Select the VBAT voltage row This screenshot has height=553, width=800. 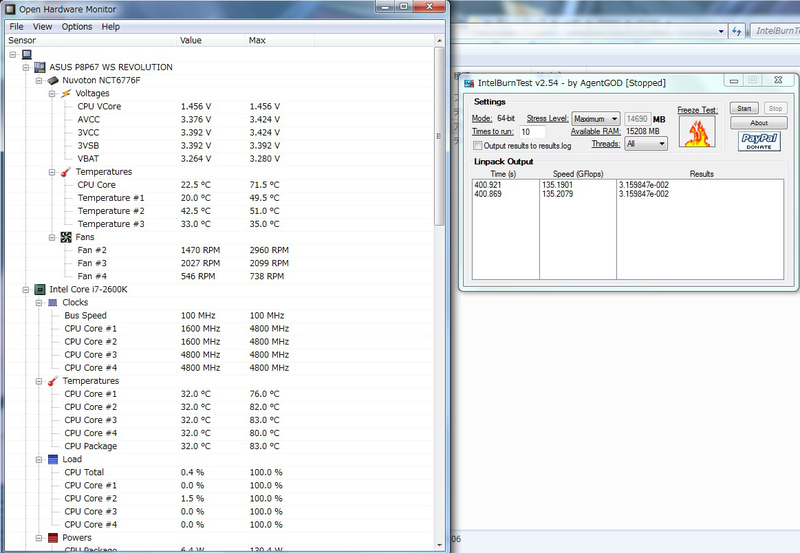(x=219, y=159)
